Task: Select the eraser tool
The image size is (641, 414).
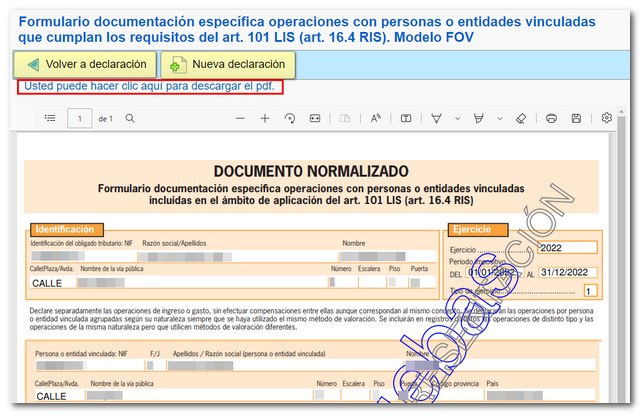Action: click(x=520, y=119)
